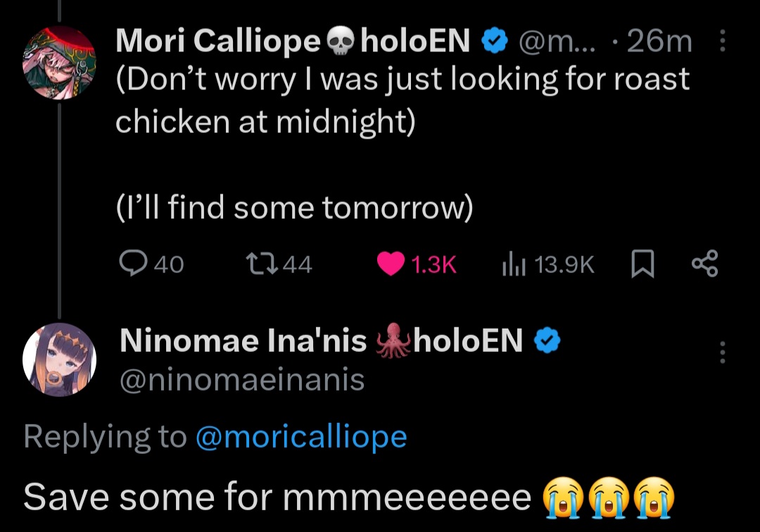
Task: Click the Mori Calliope display name
Action: [217, 43]
